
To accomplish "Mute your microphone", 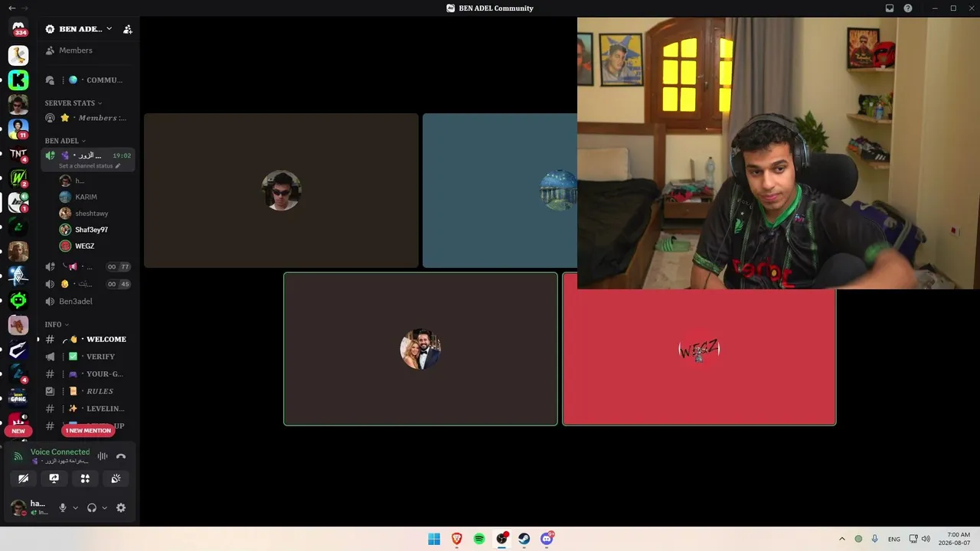I will (x=63, y=508).
